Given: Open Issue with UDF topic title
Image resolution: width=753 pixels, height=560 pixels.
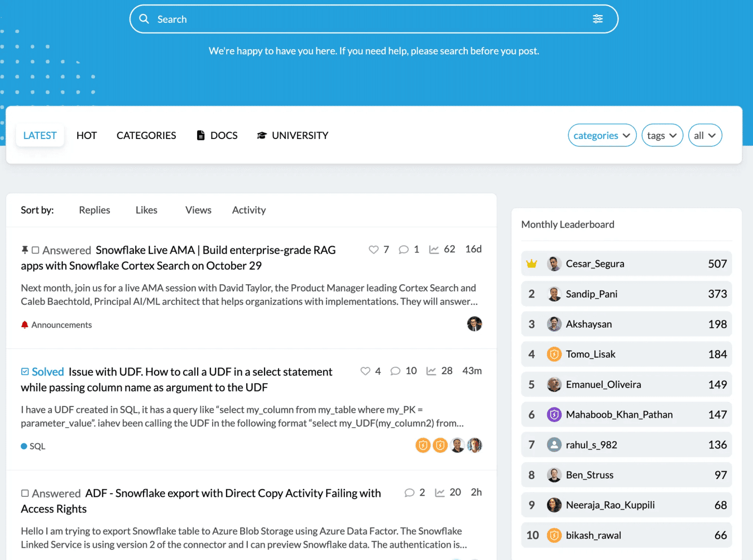Looking at the screenshot, I should tap(176, 380).
